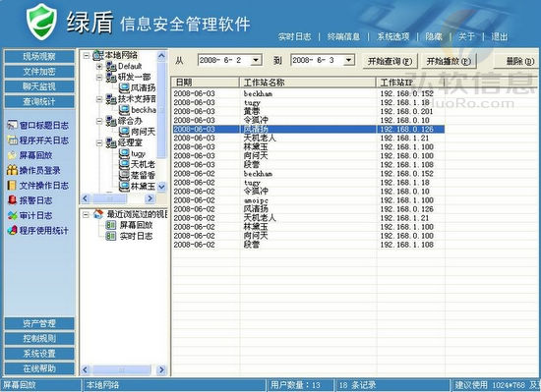
Task: Click the tree panel scroll down arrow
Action: pos(161,187)
